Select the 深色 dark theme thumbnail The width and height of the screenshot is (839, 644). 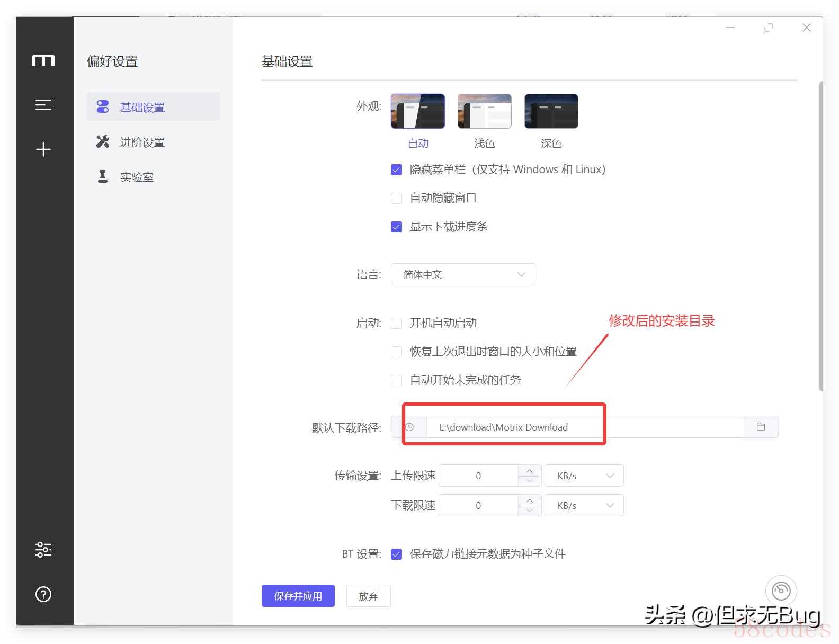point(551,111)
